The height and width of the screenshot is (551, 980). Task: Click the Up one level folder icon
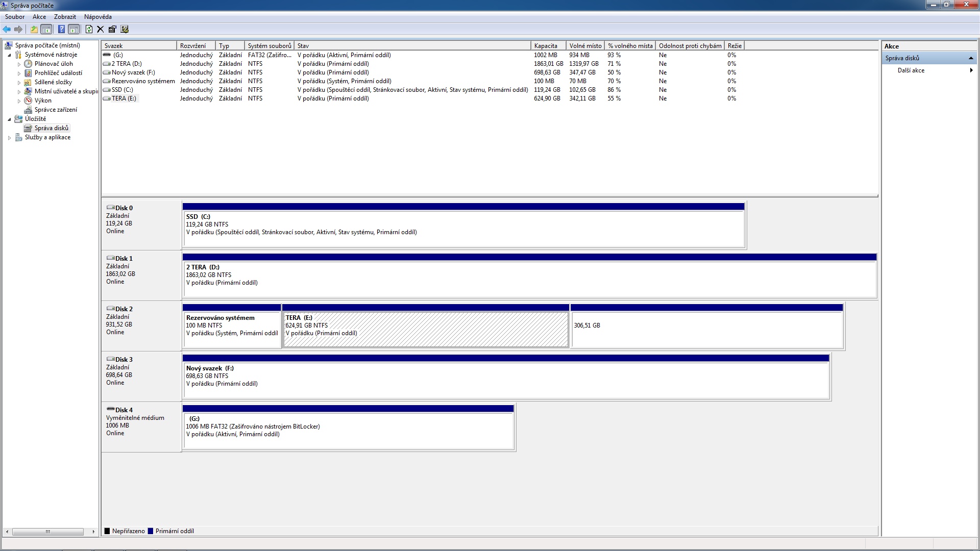tap(34, 30)
